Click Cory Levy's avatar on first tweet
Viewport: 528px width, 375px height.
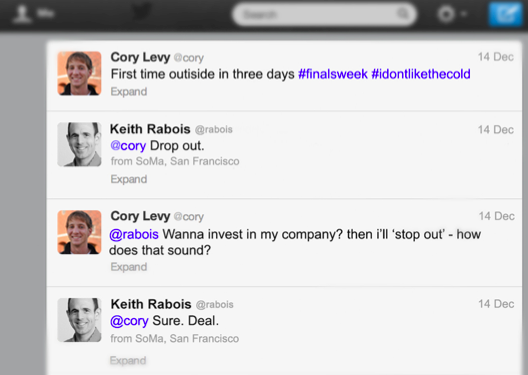[79, 73]
